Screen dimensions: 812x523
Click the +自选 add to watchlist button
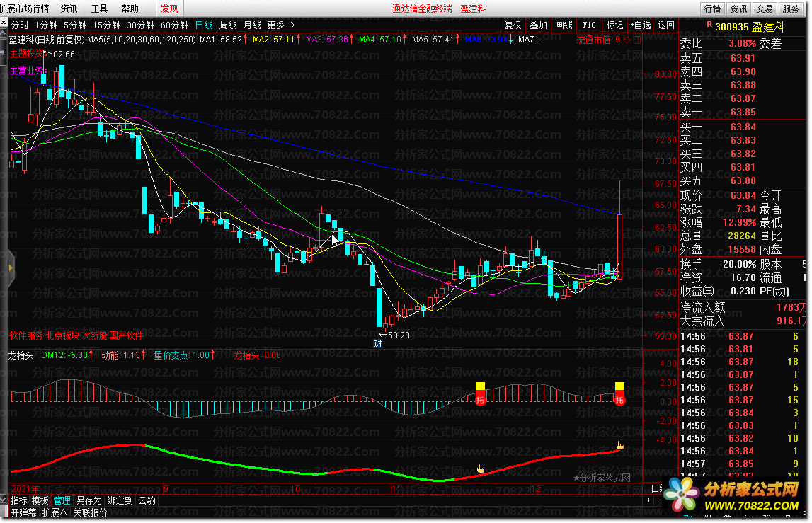(x=641, y=25)
